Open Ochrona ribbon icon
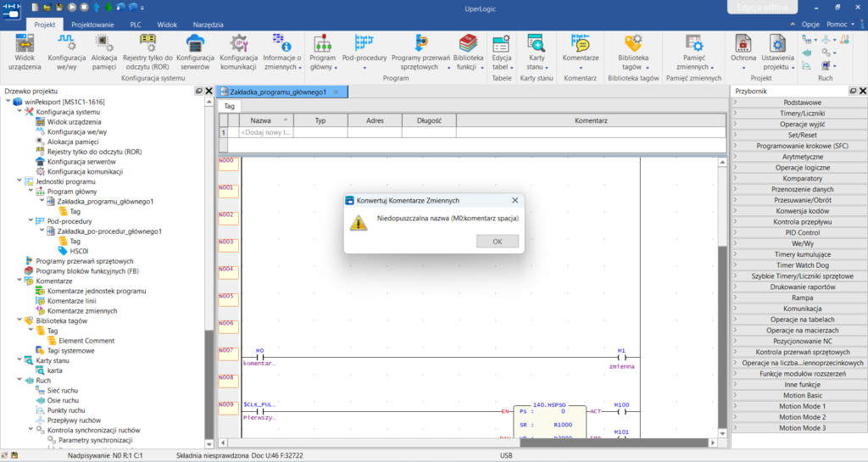The height and width of the screenshot is (462, 868). (x=743, y=52)
